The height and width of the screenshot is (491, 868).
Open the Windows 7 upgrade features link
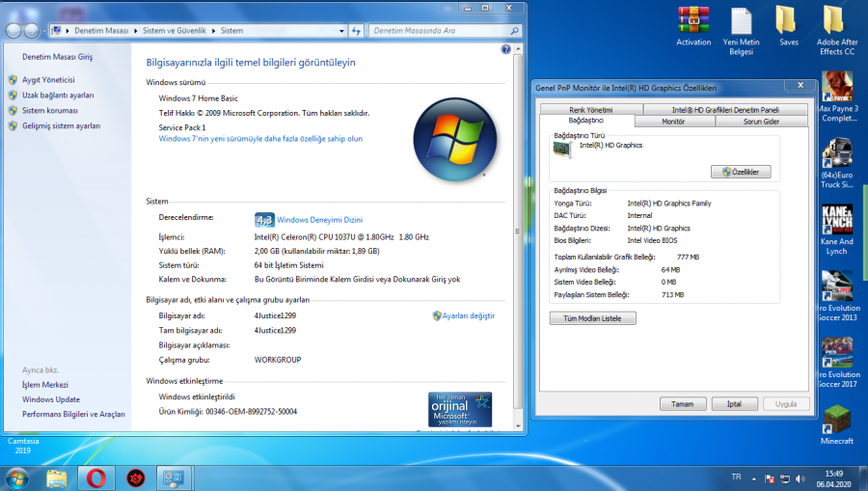tap(260, 139)
